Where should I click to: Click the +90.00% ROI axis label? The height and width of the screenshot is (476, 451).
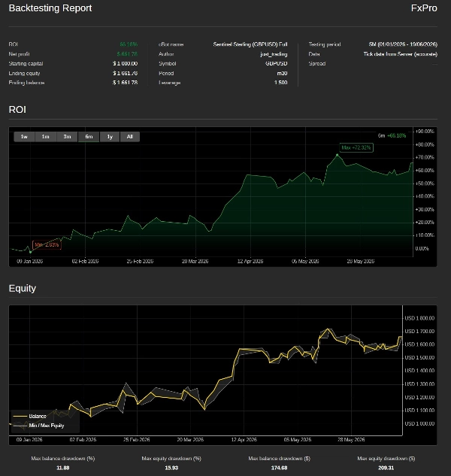425,132
